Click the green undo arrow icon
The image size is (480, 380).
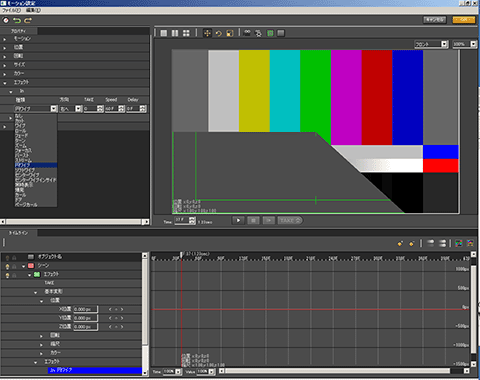(x=17, y=20)
